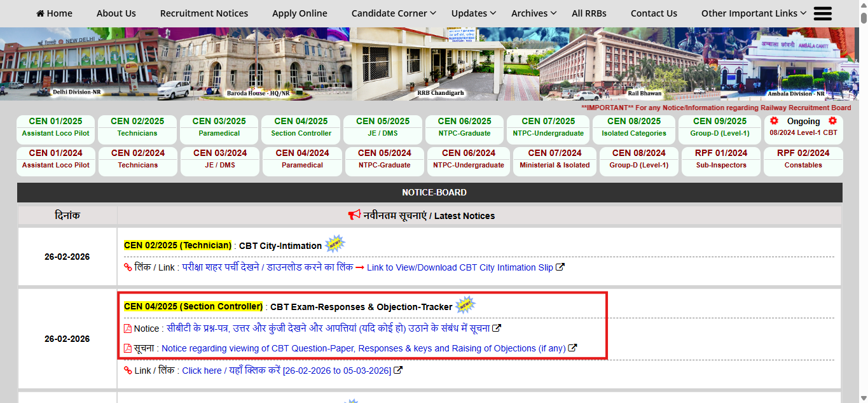The image size is (868, 403).
Task: Click the gear icon left of Ongoing
Action: pos(774,120)
